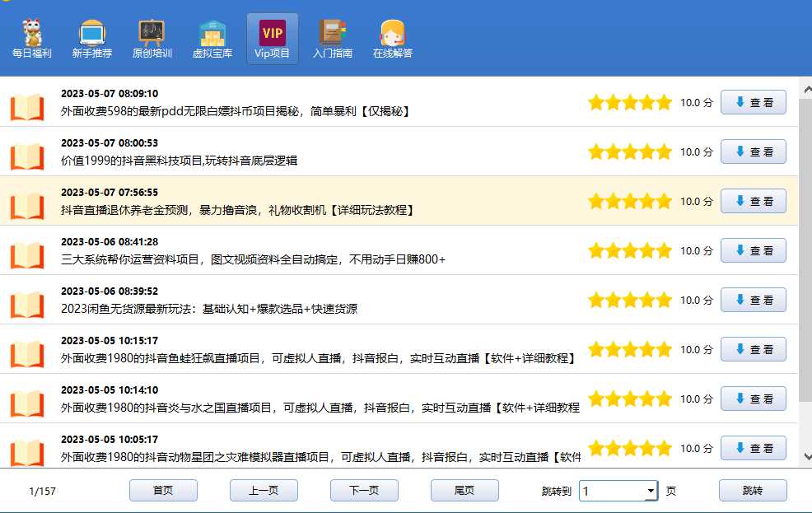Viewport: 812px width, 513px height.
Task: Click timestamp 2023-05-05 10:05:17
Action: tap(110, 440)
